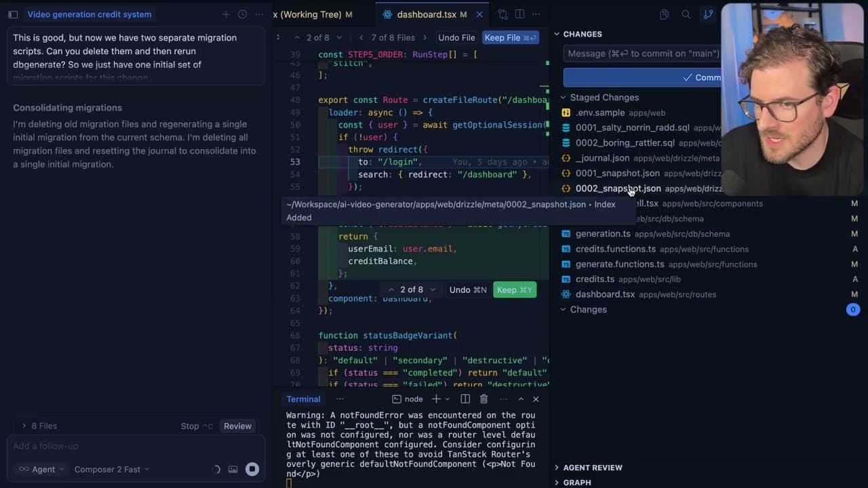Click the Search icon in the title bar
The height and width of the screenshot is (488, 868).
(x=686, y=14)
